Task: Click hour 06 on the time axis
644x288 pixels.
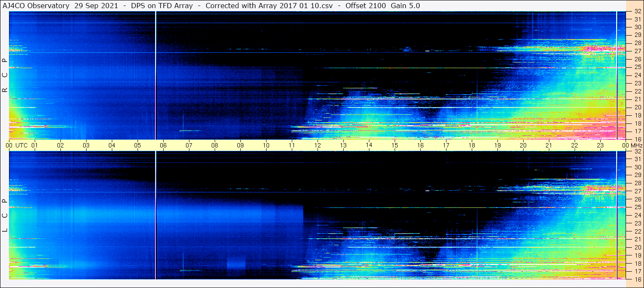Action: (163, 145)
